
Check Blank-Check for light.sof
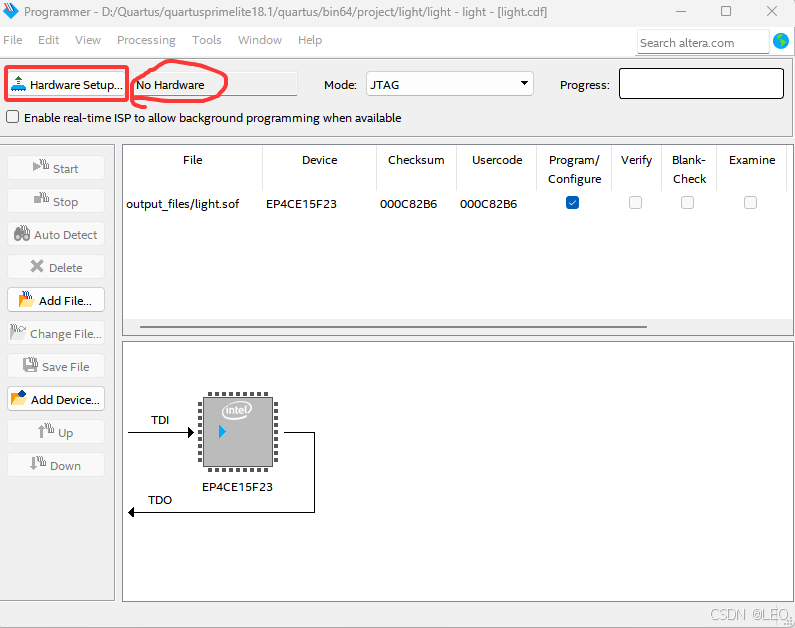point(688,203)
